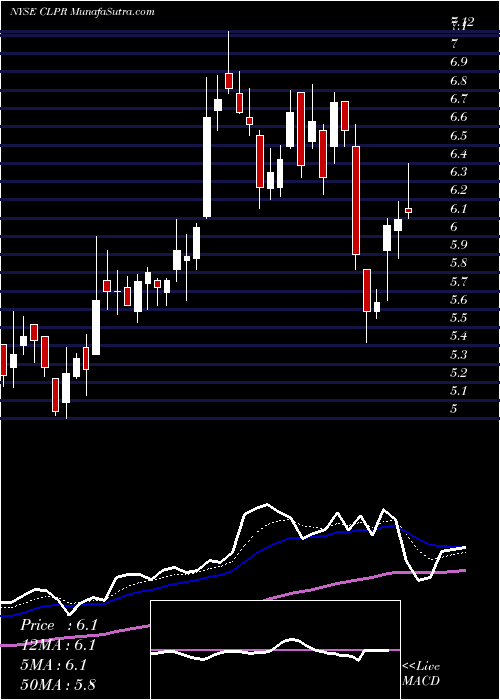Click the price axis label '5'
Screen dimensions: 500x700
454,409
